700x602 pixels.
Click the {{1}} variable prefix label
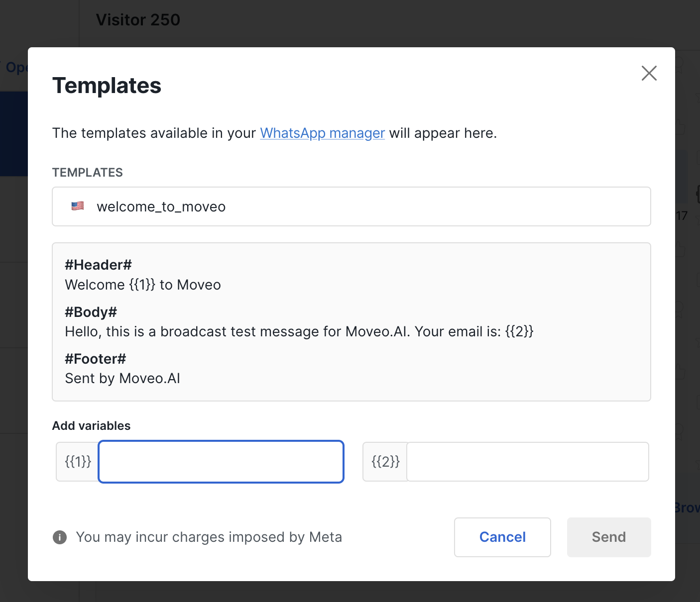tap(78, 462)
